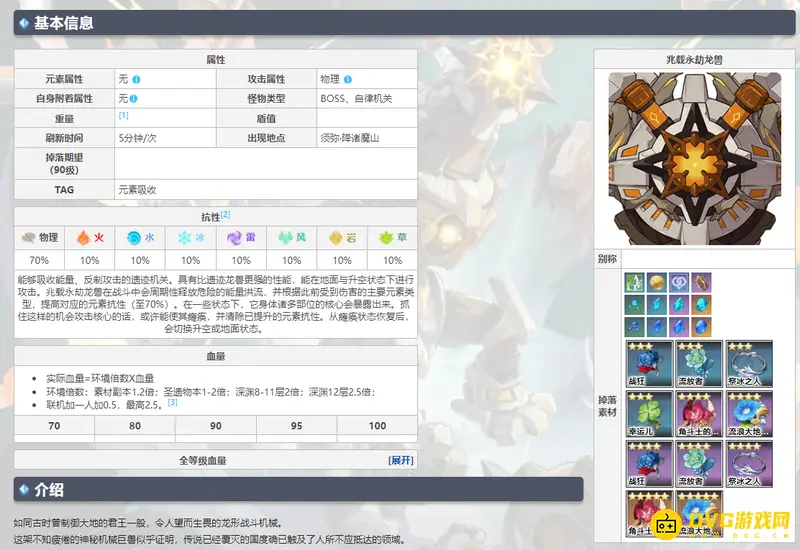Image resolution: width=800 pixels, height=550 pixels.
Task: Click the info icon next to 物理 attack type
Action: click(x=348, y=79)
